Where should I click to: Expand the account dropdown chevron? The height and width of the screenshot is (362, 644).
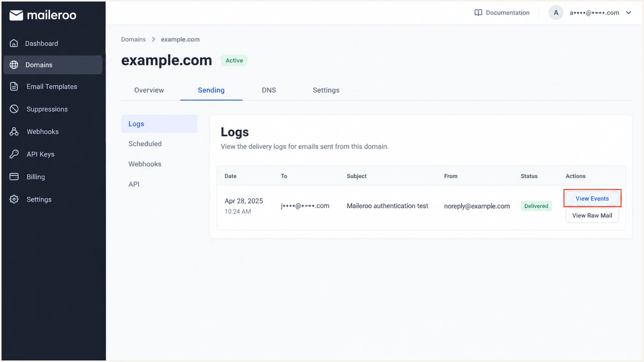point(629,13)
